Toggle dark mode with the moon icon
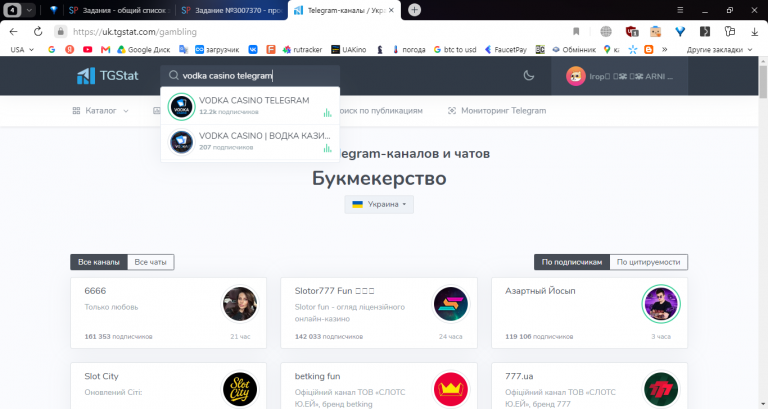The width and height of the screenshot is (768, 409). pyautogui.click(x=528, y=75)
